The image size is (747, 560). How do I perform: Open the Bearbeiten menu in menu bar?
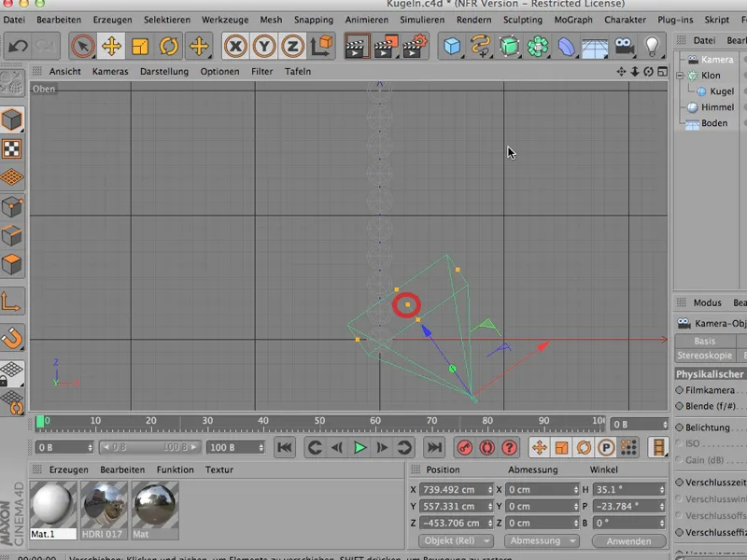[x=59, y=20]
